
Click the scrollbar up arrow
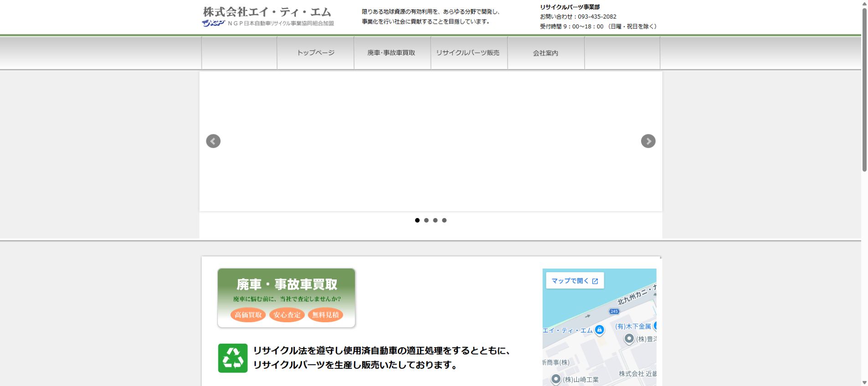point(864,4)
